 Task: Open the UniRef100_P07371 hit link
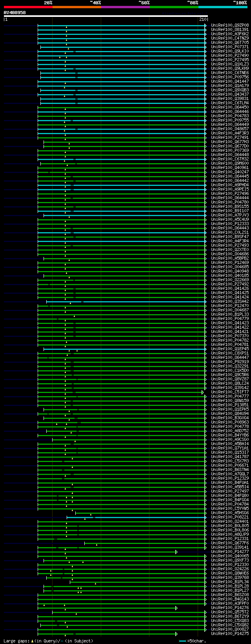[x=230, y=47]
